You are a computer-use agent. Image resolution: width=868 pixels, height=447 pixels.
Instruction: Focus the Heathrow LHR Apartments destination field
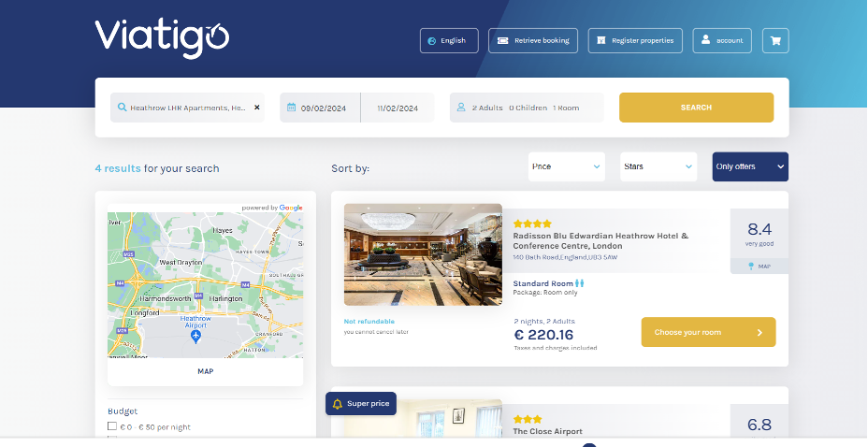[x=187, y=108]
